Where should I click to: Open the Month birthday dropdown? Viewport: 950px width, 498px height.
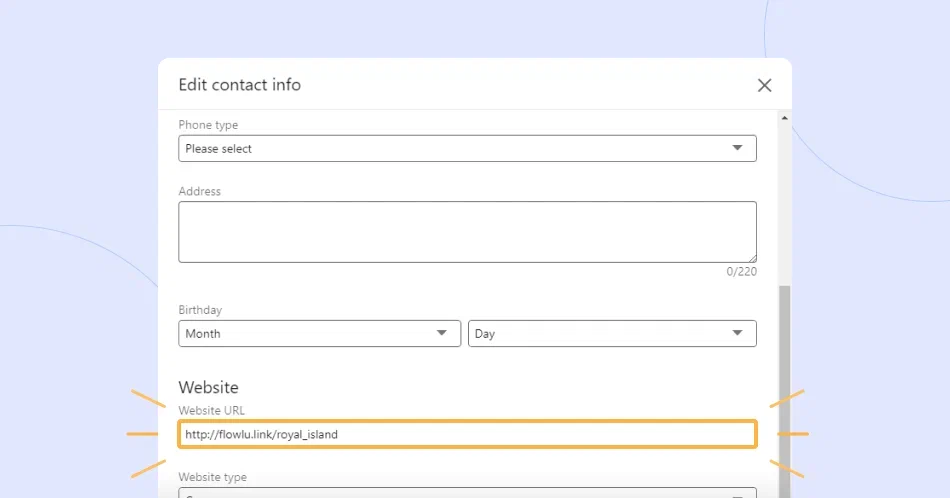coord(319,334)
